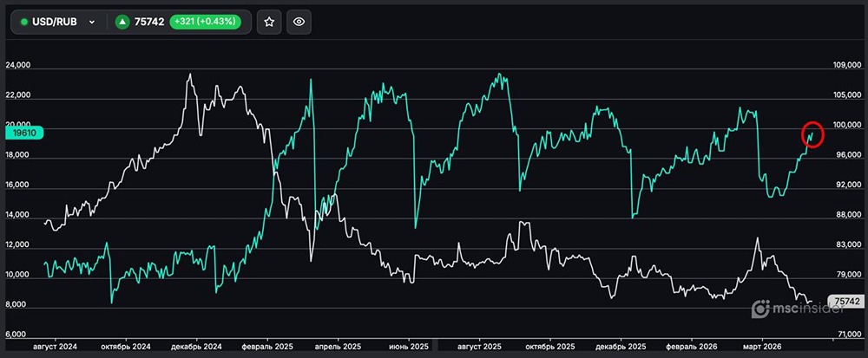
Task: Select the декабрь 2025 date label
Action: coord(620,347)
